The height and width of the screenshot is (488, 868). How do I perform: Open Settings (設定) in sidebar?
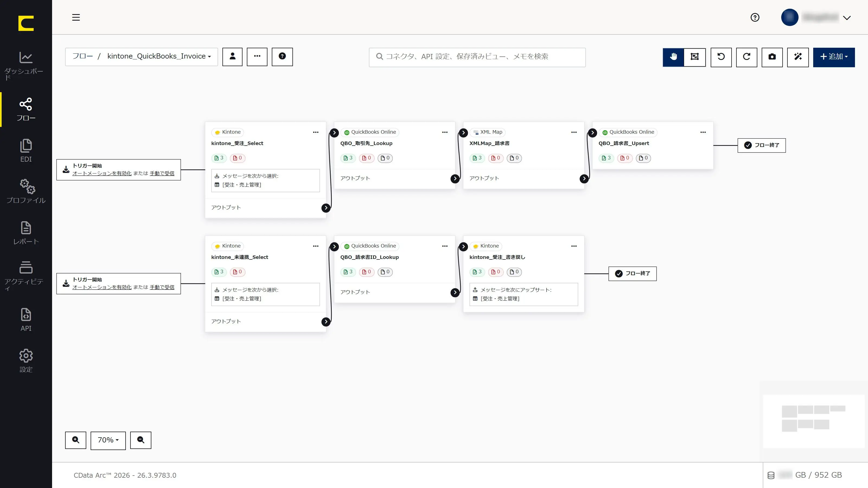coord(26,361)
